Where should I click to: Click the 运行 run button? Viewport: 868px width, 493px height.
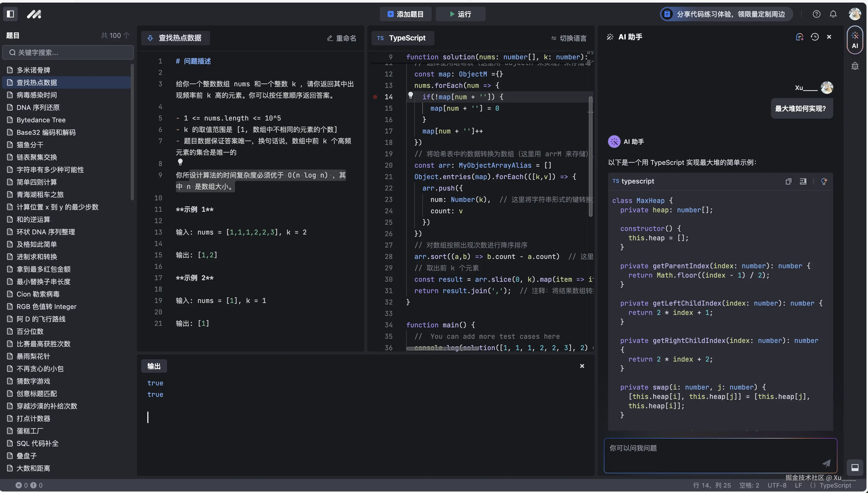pyautogui.click(x=460, y=14)
